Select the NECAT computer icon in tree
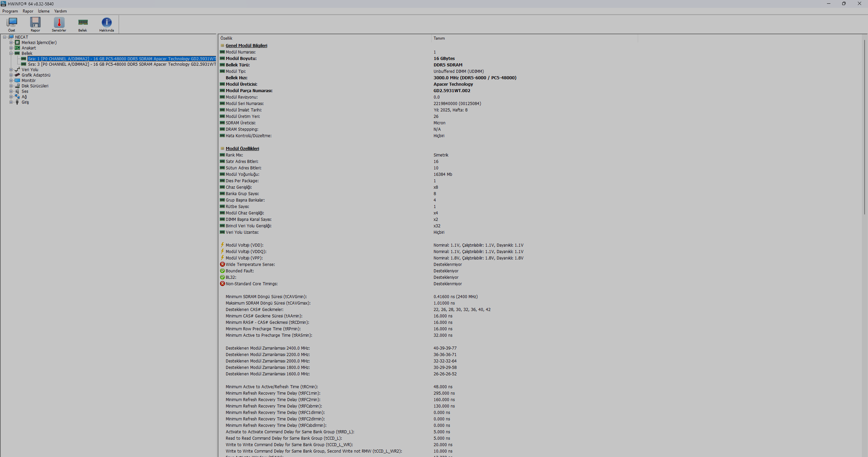868x457 pixels. point(11,37)
